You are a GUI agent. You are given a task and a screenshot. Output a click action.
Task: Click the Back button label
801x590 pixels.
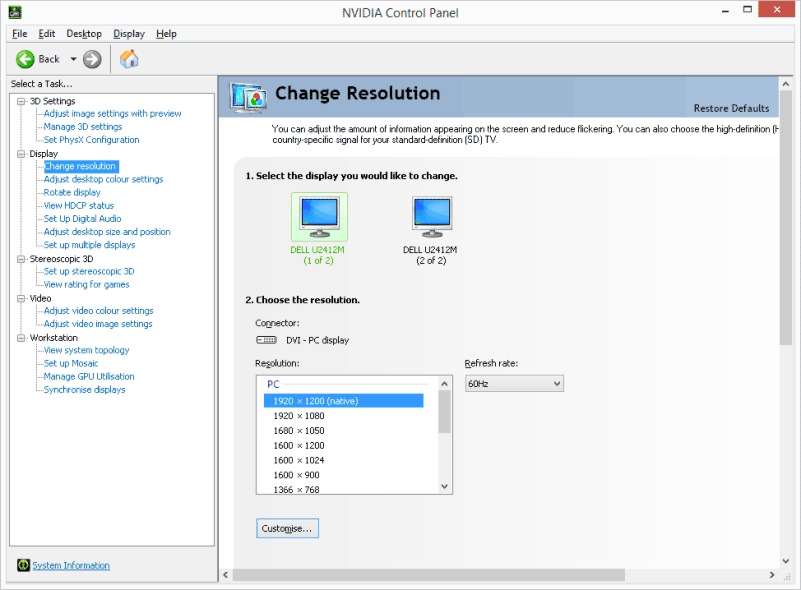click(49, 59)
